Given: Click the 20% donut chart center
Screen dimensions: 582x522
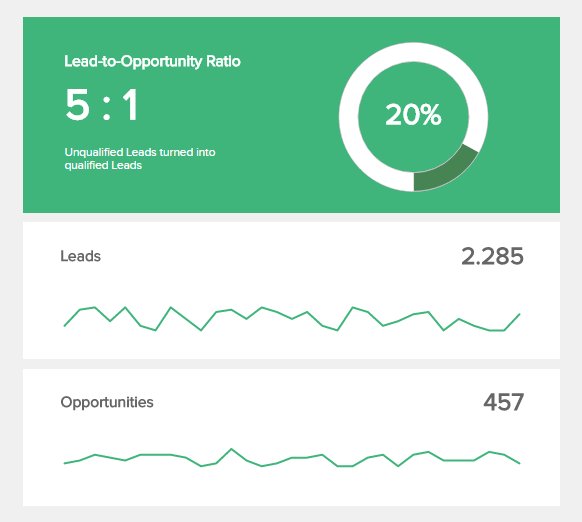Looking at the screenshot, I should (x=413, y=115).
